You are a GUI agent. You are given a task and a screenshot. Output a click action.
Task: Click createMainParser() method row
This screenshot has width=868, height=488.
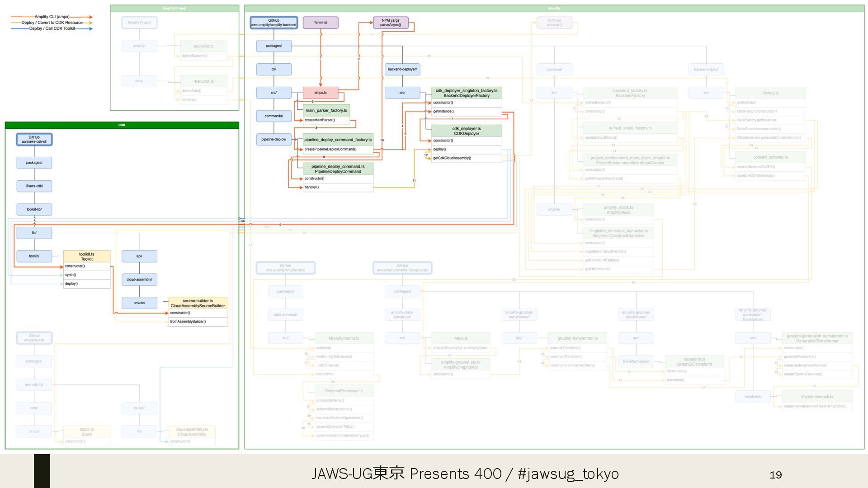click(326, 120)
